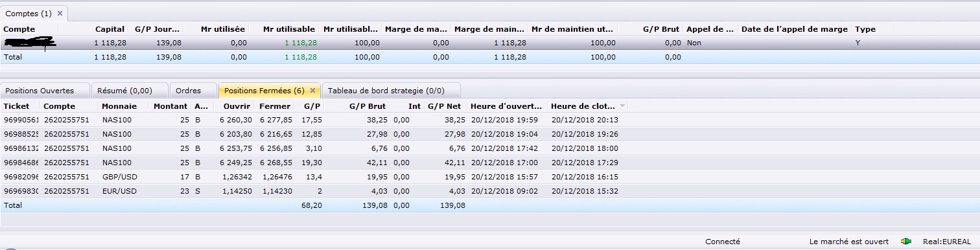The height and width of the screenshot is (250, 980).
Task: Click the 'Non' margin call value
Action: [x=694, y=43]
